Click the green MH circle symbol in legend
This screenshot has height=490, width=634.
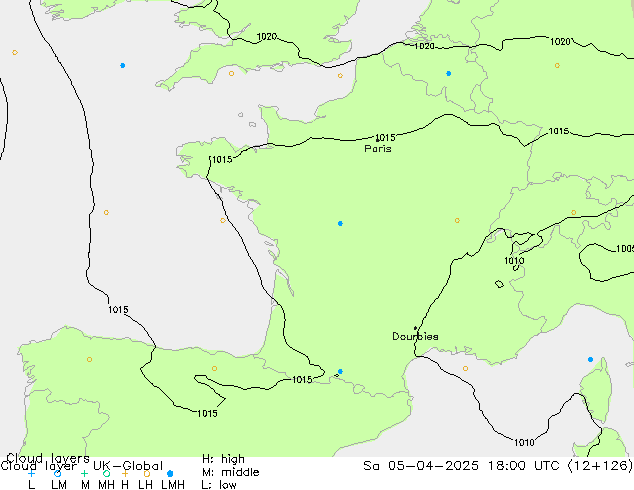(106, 473)
